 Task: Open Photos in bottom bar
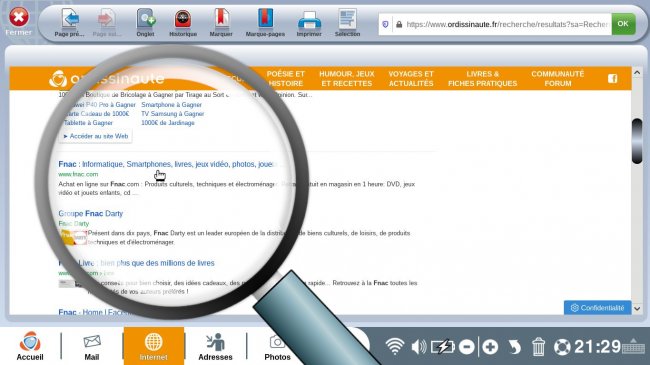[x=277, y=348]
